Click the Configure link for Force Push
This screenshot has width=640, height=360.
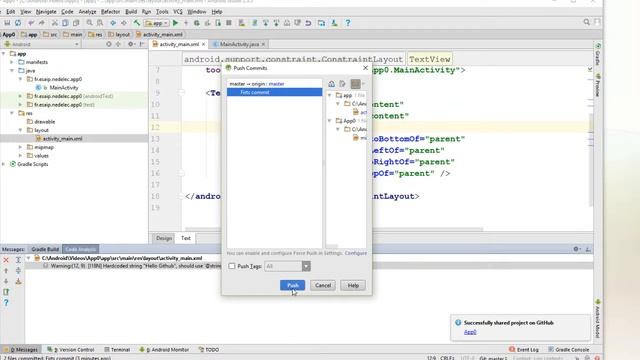(x=356, y=253)
